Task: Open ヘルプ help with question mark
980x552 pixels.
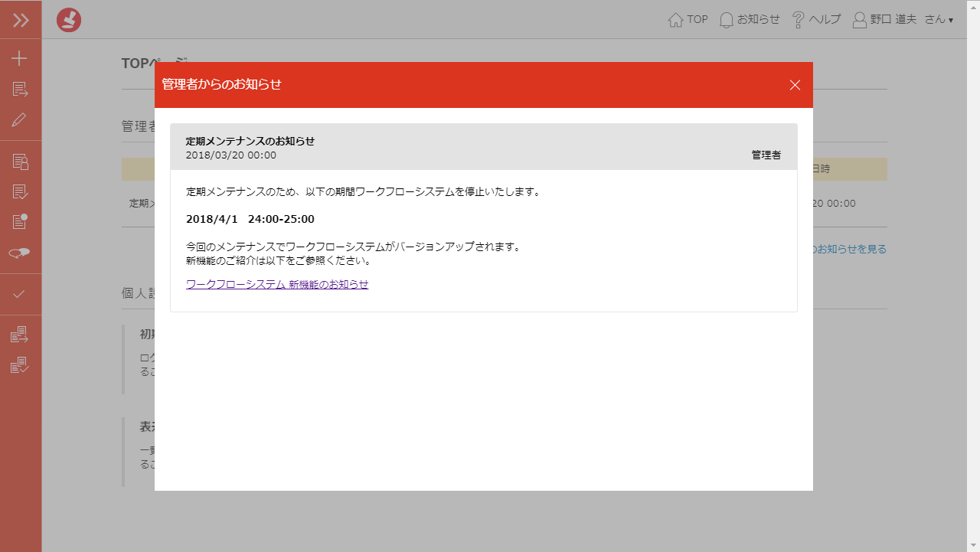Action: tap(816, 19)
